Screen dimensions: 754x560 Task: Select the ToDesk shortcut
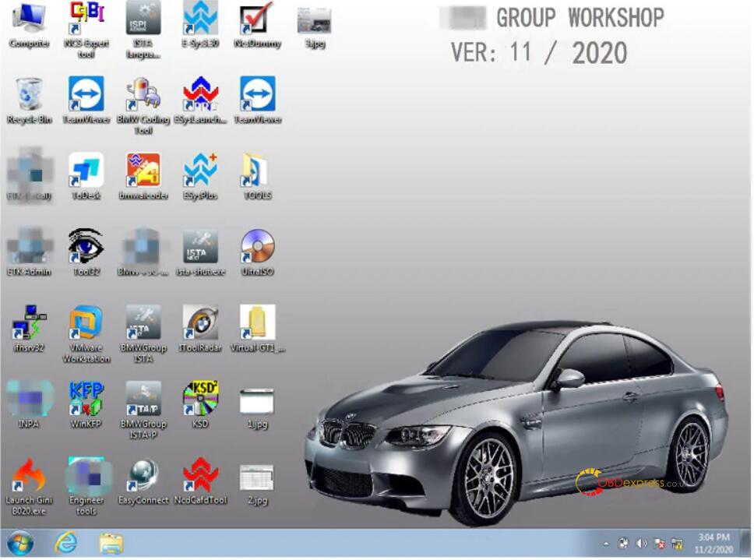(x=86, y=171)
